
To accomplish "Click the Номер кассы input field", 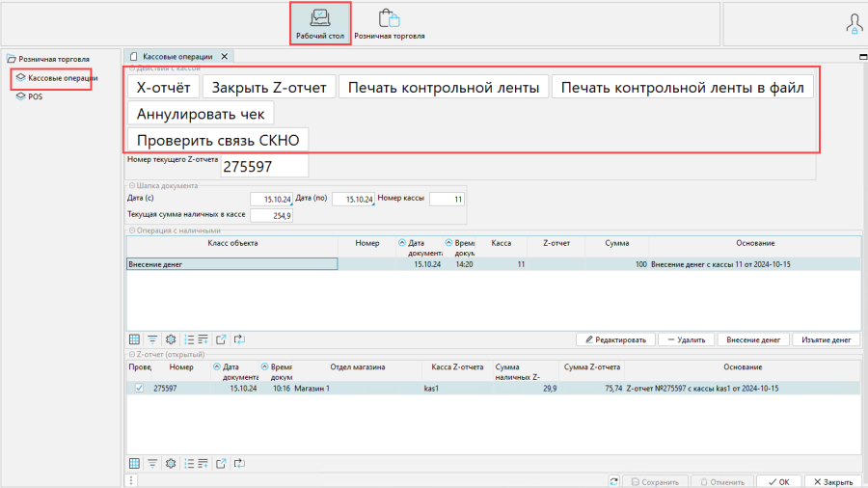I will (447, 200).
